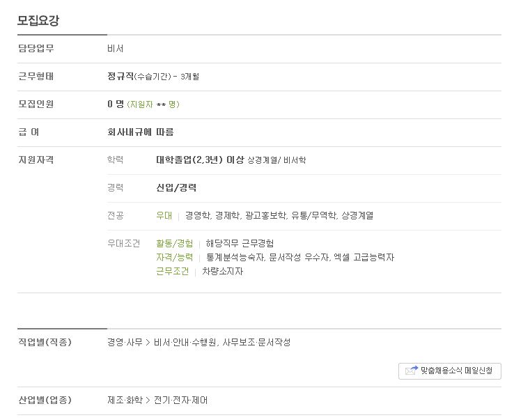Click the 직업별(직종) row label

coord(45,342)
